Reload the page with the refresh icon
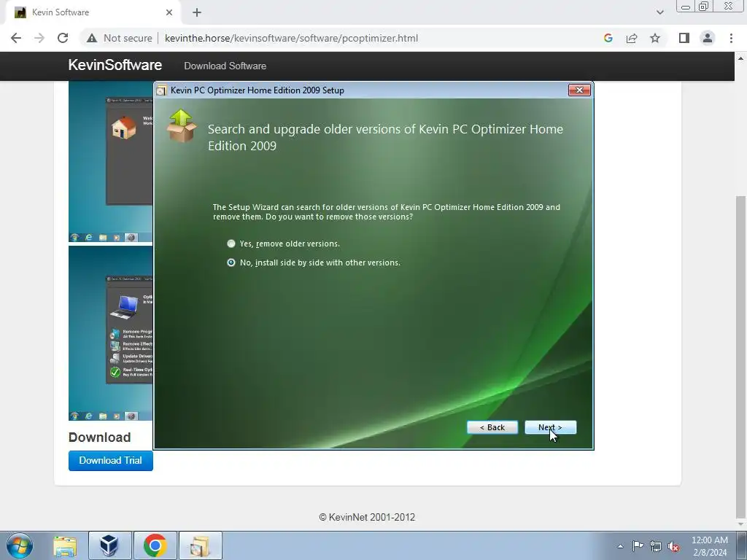Image resolution: width=747 pixels, height=560 pixels. click(63, 38)
